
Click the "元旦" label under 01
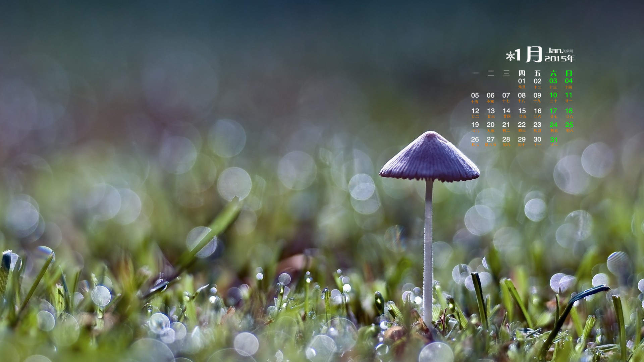pos(522,87)
